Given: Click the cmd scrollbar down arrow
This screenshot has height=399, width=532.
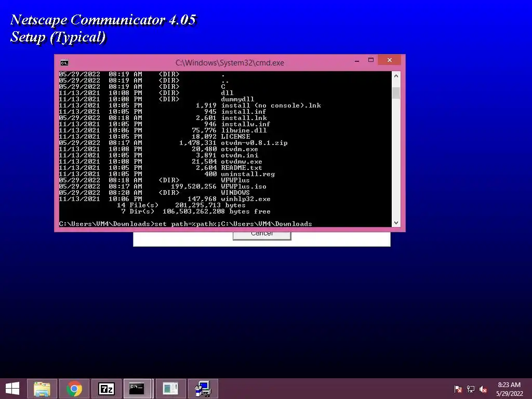Looking at the screenshot, I should tap(396, 222).
